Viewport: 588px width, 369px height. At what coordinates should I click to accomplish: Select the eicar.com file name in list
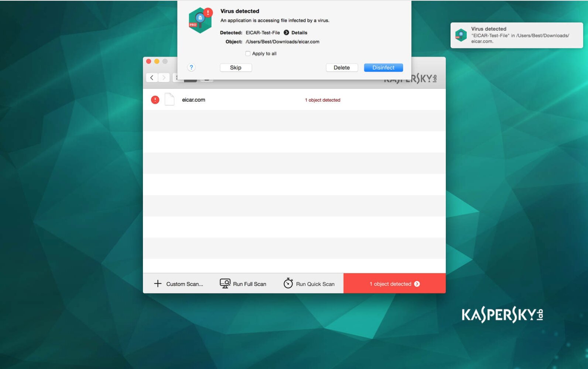point(194,100)
